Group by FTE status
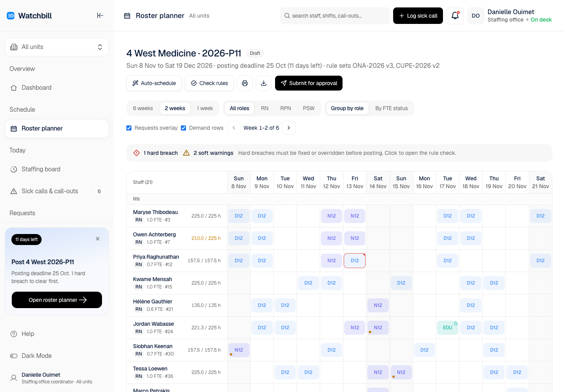The width and height of the screenshot is (565, 392). pyautogui.click(x=392, y=108)
